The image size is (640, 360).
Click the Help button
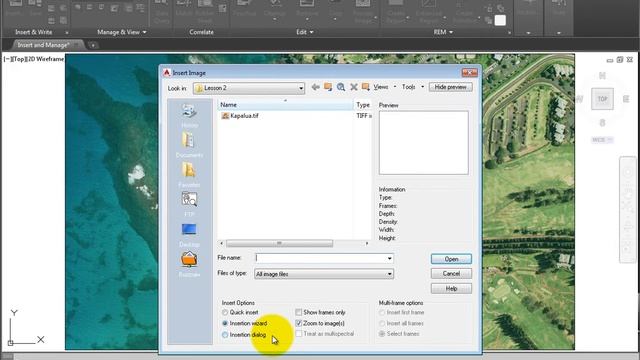tap(451, 289)
